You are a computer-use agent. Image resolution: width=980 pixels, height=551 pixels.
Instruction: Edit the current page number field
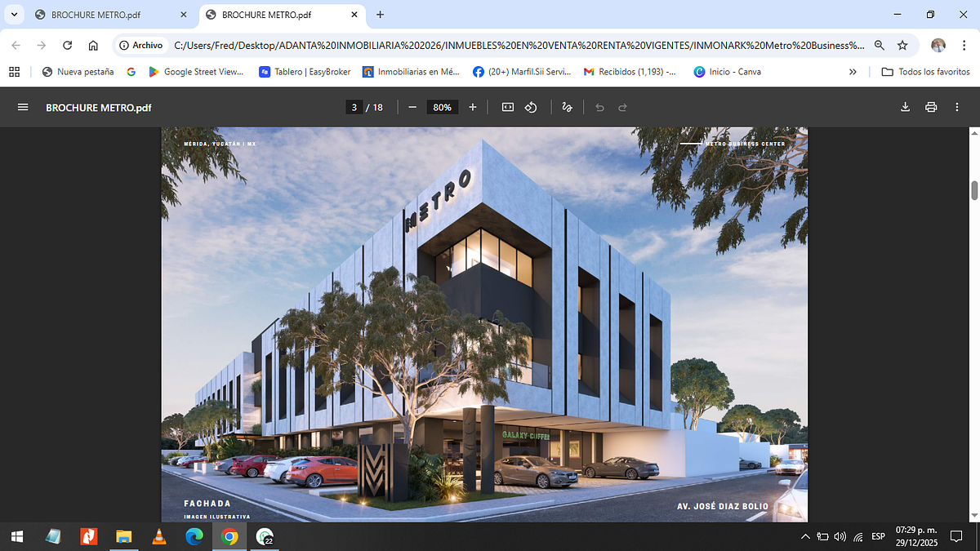[354, 108]
